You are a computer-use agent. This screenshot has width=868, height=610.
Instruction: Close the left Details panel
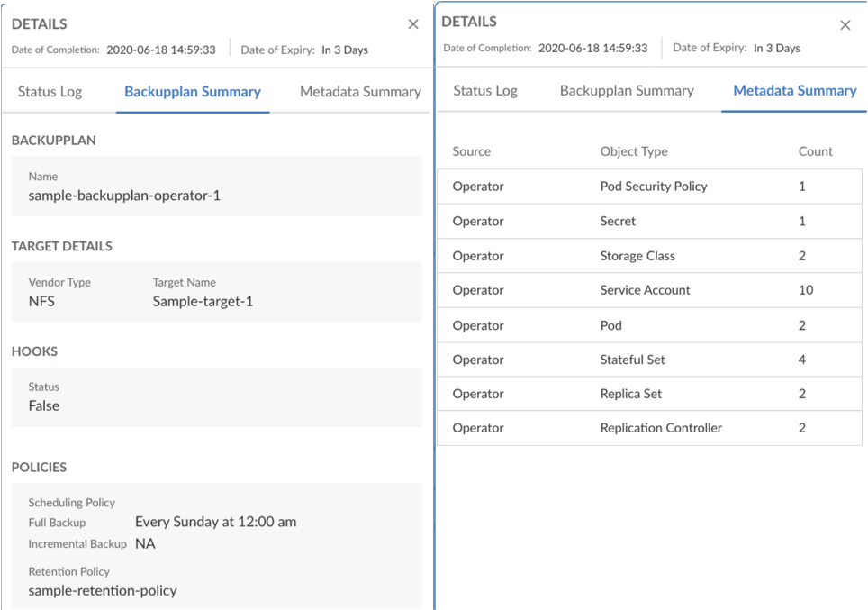(413, 23)
